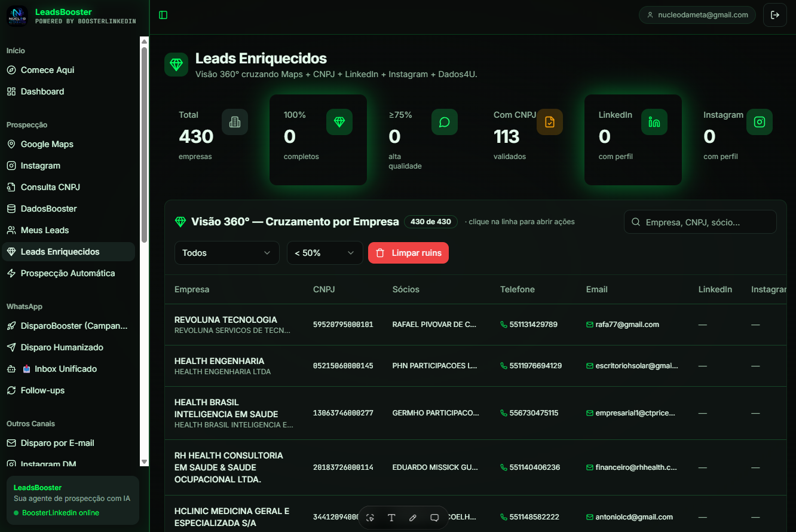The image size is (796, 532).
Task: Open the REVOLUNA TECNOLOGIA row
Action: [x=476, y=325]
